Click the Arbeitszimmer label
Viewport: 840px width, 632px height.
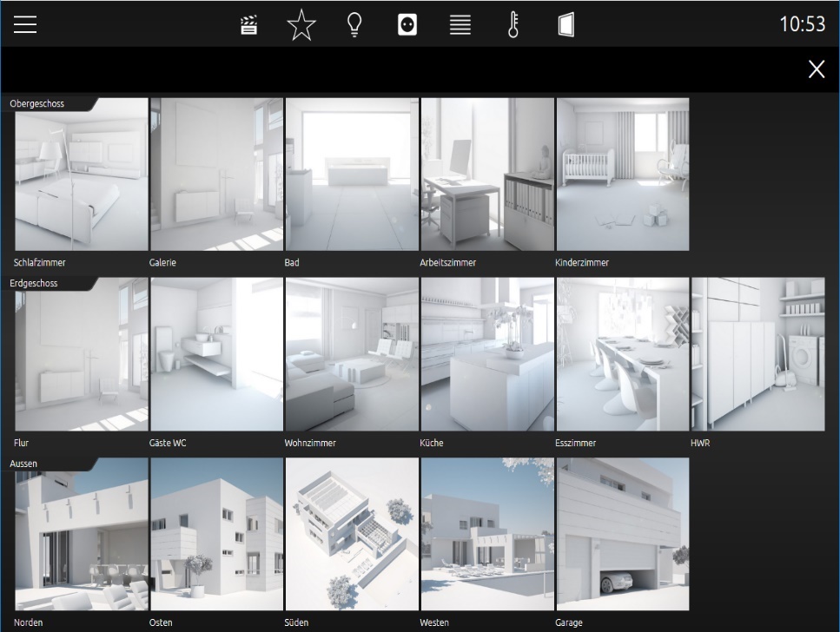point(448,262)
